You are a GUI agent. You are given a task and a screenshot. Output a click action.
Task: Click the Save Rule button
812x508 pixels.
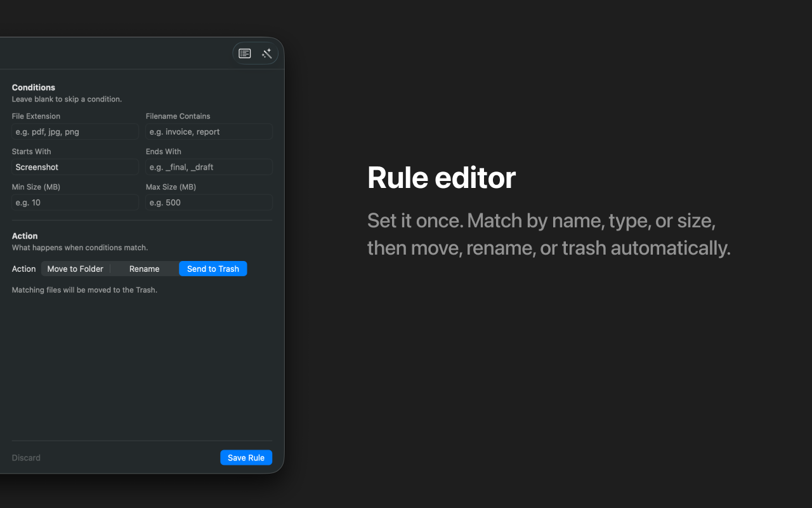point(246,457)
